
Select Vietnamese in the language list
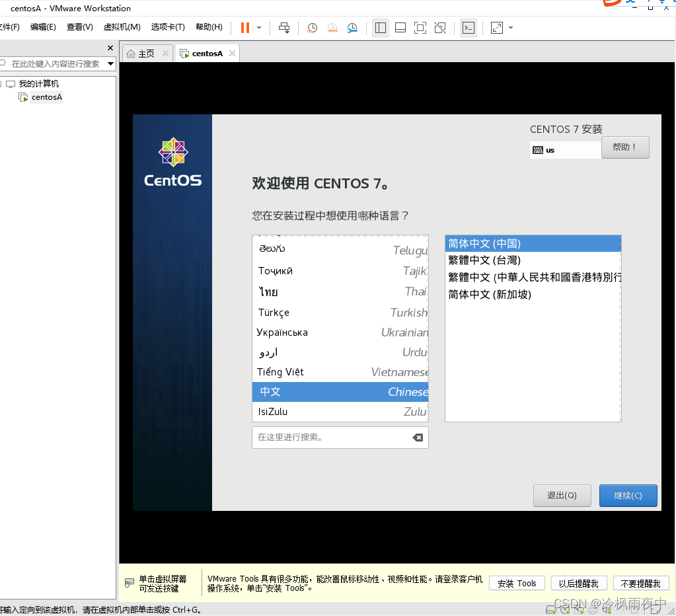click(340, 372)
